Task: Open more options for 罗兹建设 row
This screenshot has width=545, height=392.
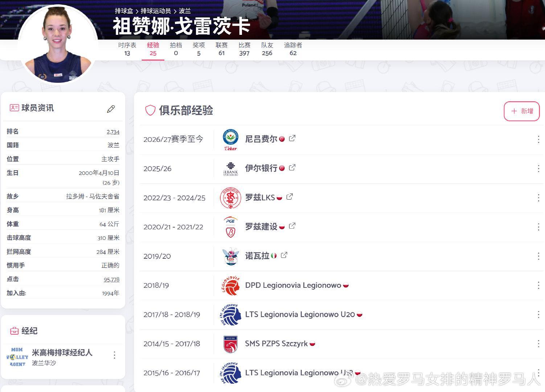Action: click(x=538, y=227)
